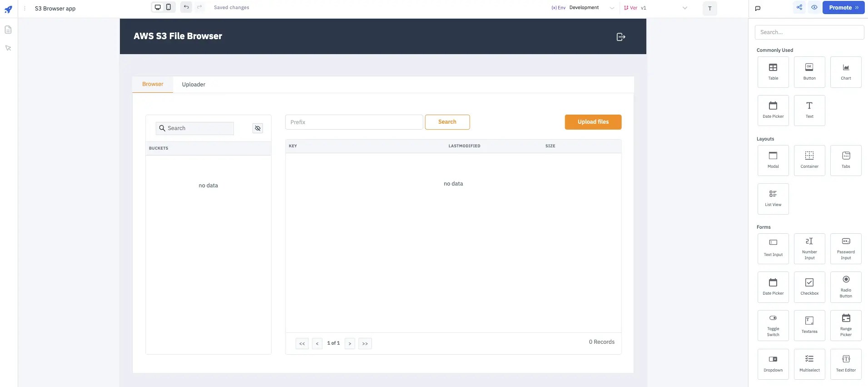Click the widget Search box

click(809, 32)
